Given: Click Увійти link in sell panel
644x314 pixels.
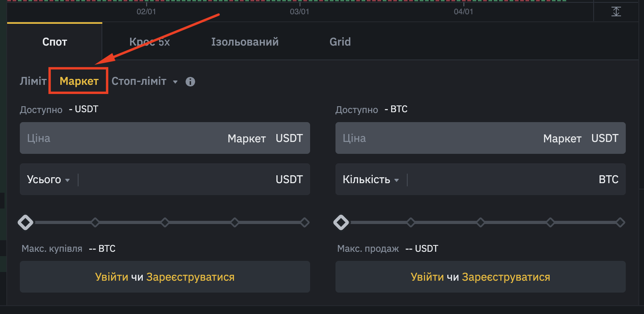Looking at the screenshot, I should tap(427, 277).
